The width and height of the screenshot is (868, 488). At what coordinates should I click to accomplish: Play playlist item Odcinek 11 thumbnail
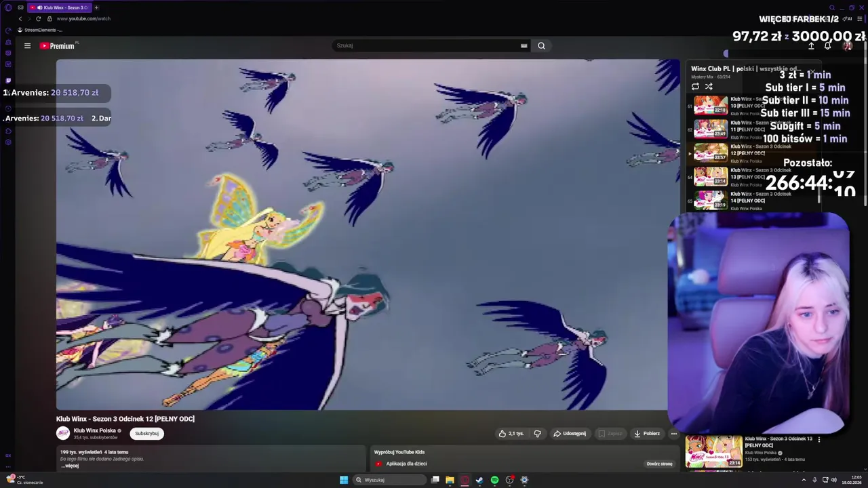click(x=711, y=129)
